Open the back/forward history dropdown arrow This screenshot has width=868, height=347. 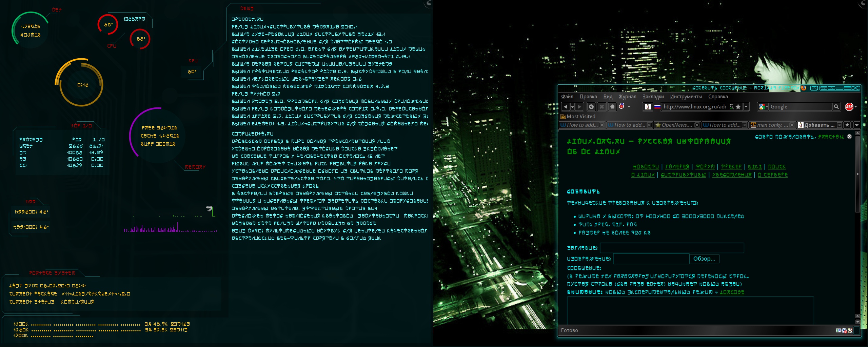572,107
